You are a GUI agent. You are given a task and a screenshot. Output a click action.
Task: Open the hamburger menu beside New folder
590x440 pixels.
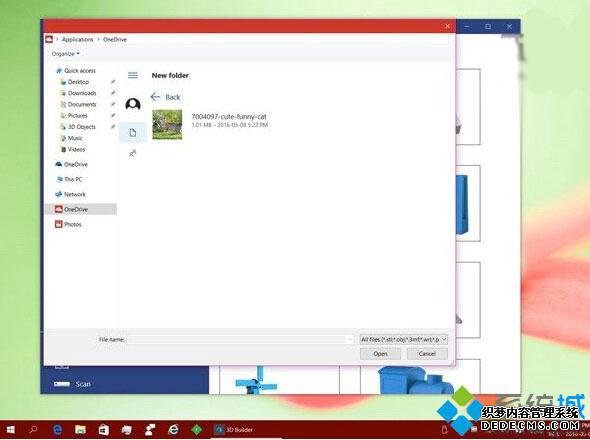click(133, 75)
